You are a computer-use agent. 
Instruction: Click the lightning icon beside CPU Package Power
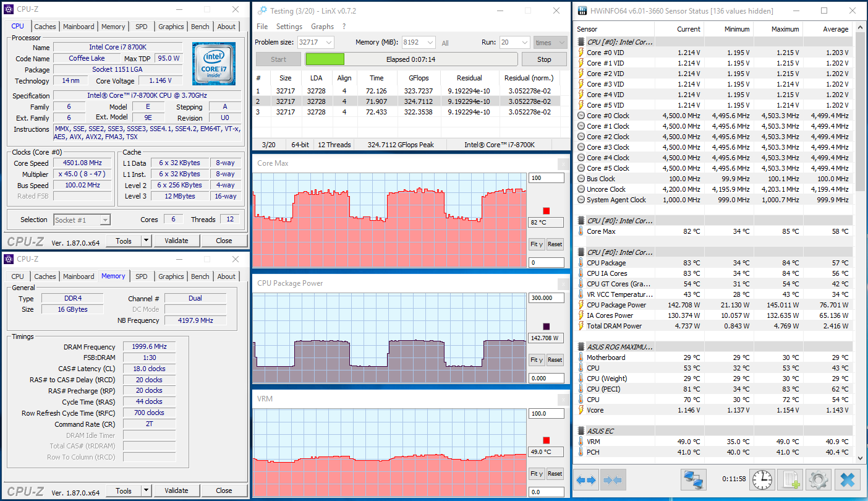pyautogui.click(x=581, y=305)
